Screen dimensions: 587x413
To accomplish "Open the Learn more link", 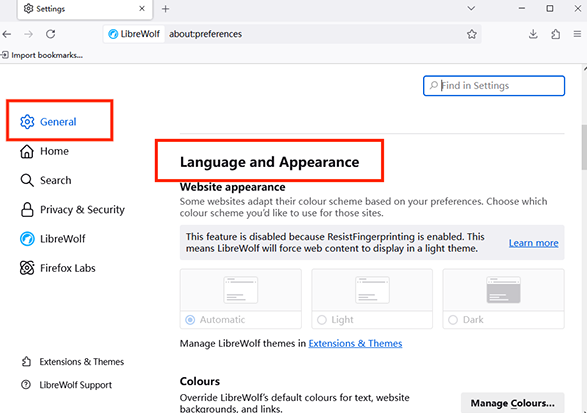I will tap(533, 243).
